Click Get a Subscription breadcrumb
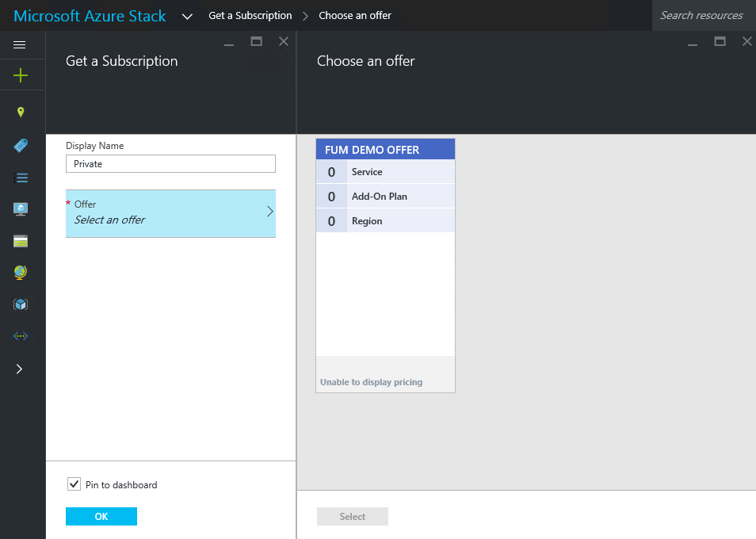Screen dimensions: 756x539 tap(250, 16)
